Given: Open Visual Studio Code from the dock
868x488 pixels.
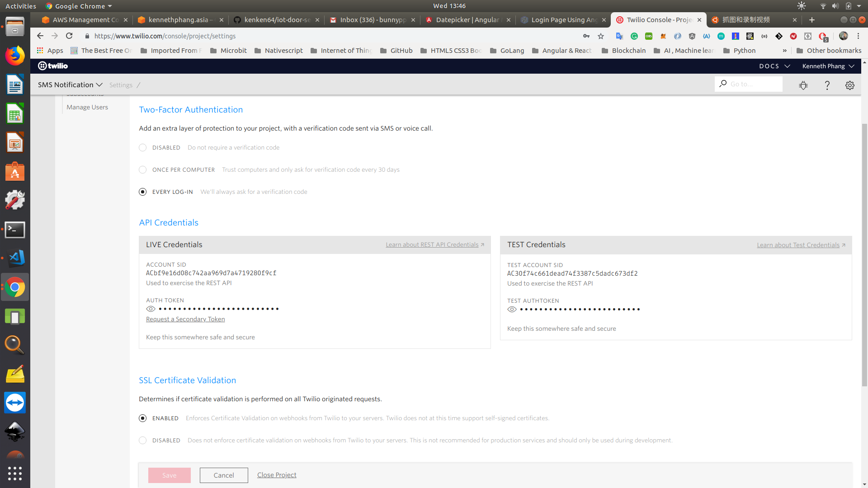Looking at the screenshot, I should tap(15, 258).
